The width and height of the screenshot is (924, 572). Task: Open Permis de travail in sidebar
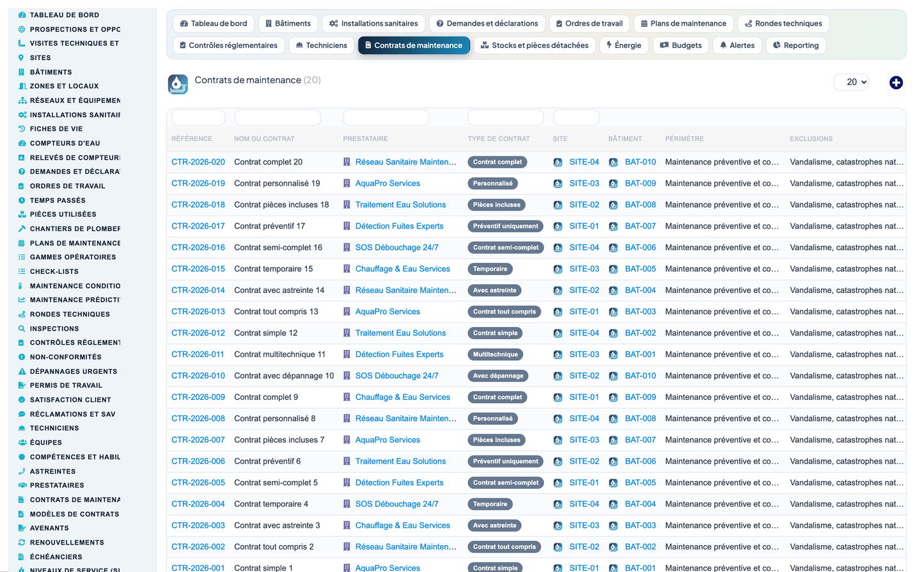coord(66,385)
